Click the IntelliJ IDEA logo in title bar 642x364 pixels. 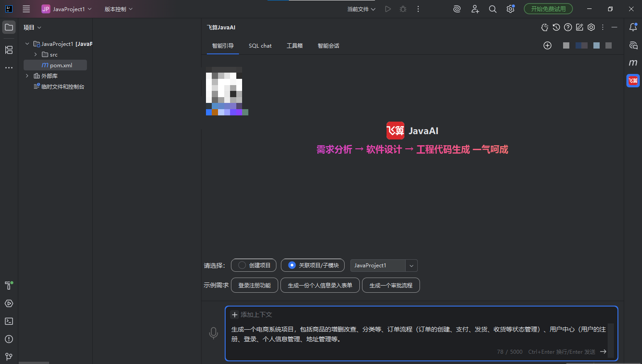tap(9, 9)
